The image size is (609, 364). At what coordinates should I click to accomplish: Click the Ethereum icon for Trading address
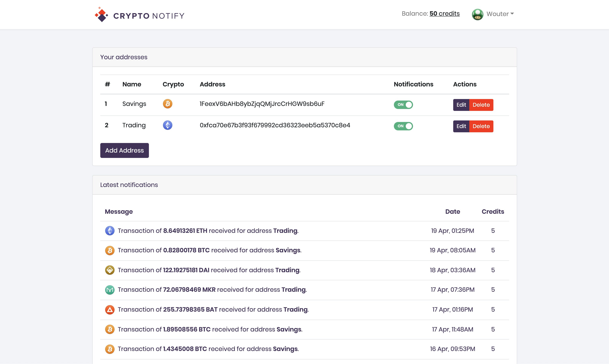pyautogui.click(x=168, y=125)
